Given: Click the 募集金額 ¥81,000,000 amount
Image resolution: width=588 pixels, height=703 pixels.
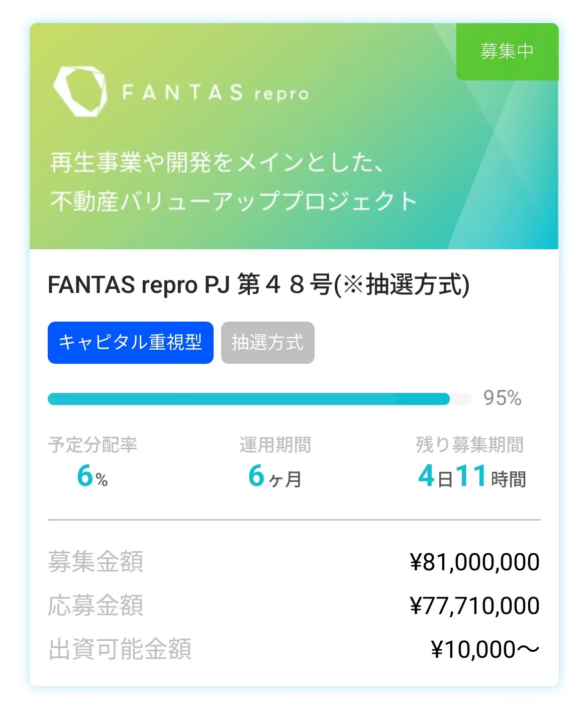Looking at the screenshot, I should click(x=475, y=562).
